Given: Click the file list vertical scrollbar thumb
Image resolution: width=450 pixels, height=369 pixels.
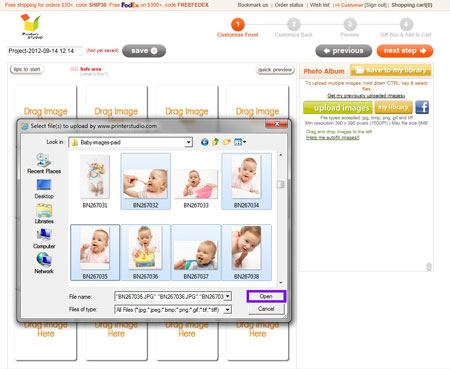Looking at the screenshot, I should (281, 184).
